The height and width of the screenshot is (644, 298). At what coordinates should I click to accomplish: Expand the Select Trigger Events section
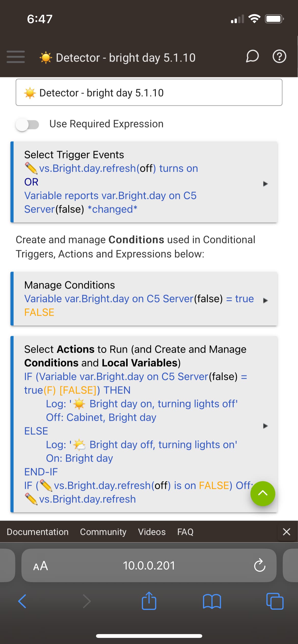click(x=144, y=182)
